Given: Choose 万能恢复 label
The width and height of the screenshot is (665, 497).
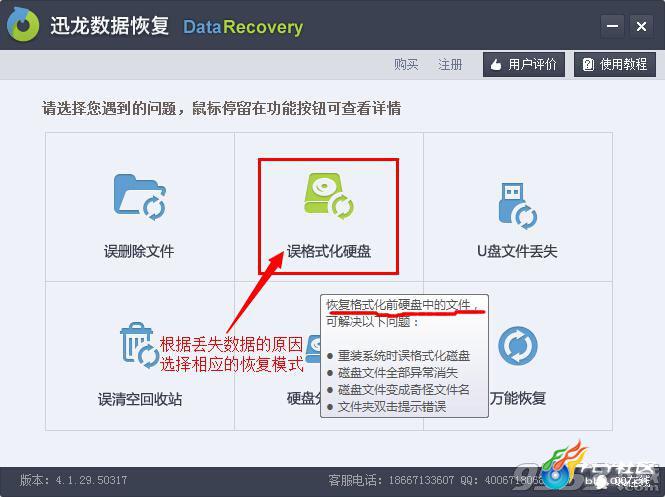Looking at the screenshot, I should click(x=517, y=398).
